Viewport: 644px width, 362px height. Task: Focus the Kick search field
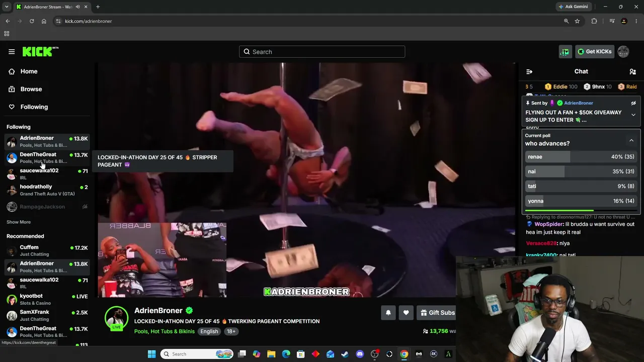(322, 52)
